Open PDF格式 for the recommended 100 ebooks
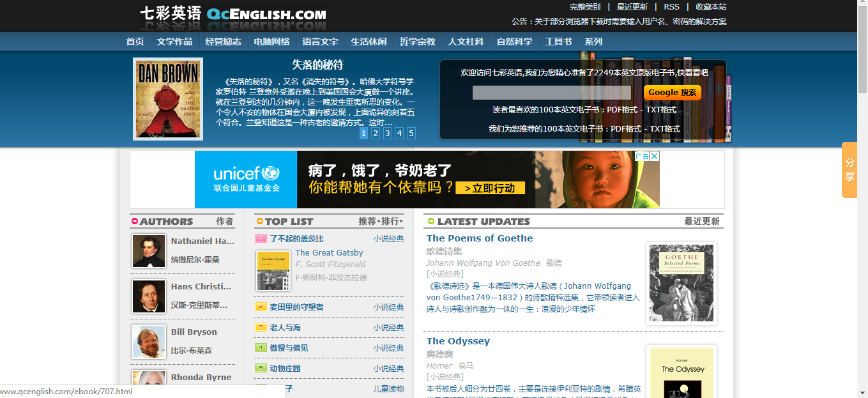 coord(626,129)
